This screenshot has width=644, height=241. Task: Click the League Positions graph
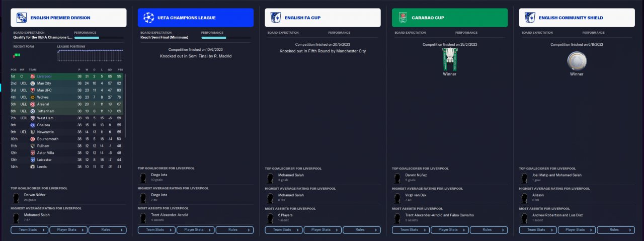[x=90, y=55]
